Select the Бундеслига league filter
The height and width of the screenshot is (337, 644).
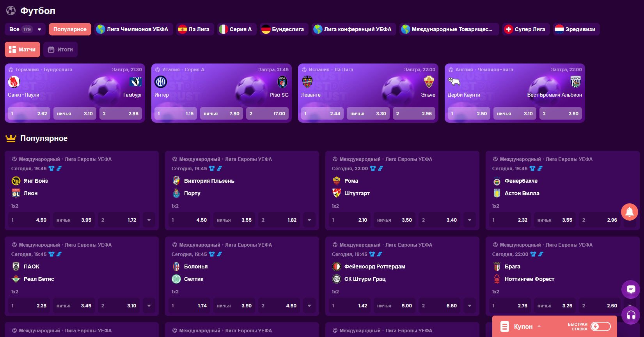pos(284,29)
